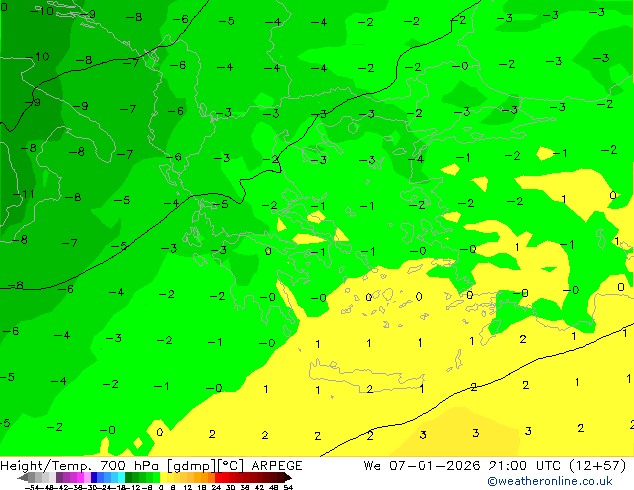Click the 'Height/Temp. 700 hPa' title text
The height and width of the screenshot is (490, 634).
click(79, 466)
